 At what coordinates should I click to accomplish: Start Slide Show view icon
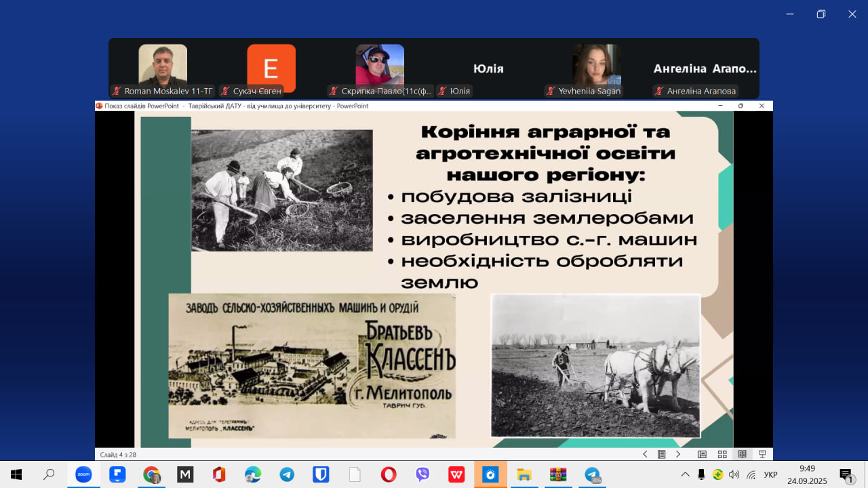(762, 454)
